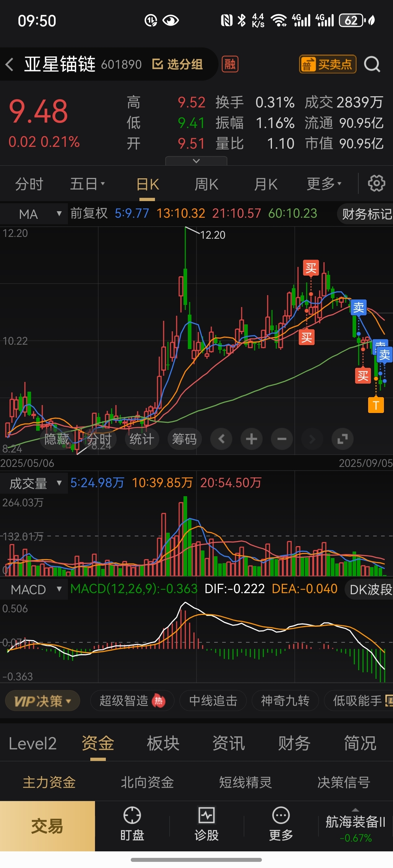Screen dimensions: 393x868
Task: Select 超级智造 hot indicator chip
Action: 132,701
